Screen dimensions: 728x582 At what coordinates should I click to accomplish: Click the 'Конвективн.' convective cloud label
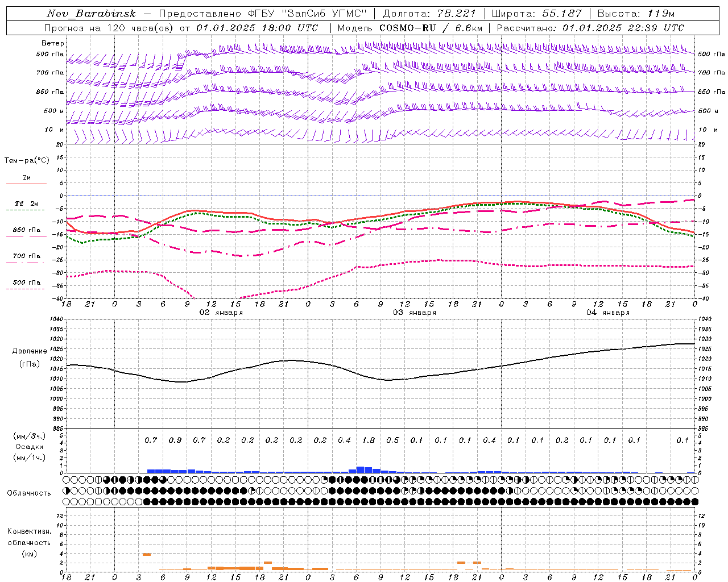[x=30, y=531]
